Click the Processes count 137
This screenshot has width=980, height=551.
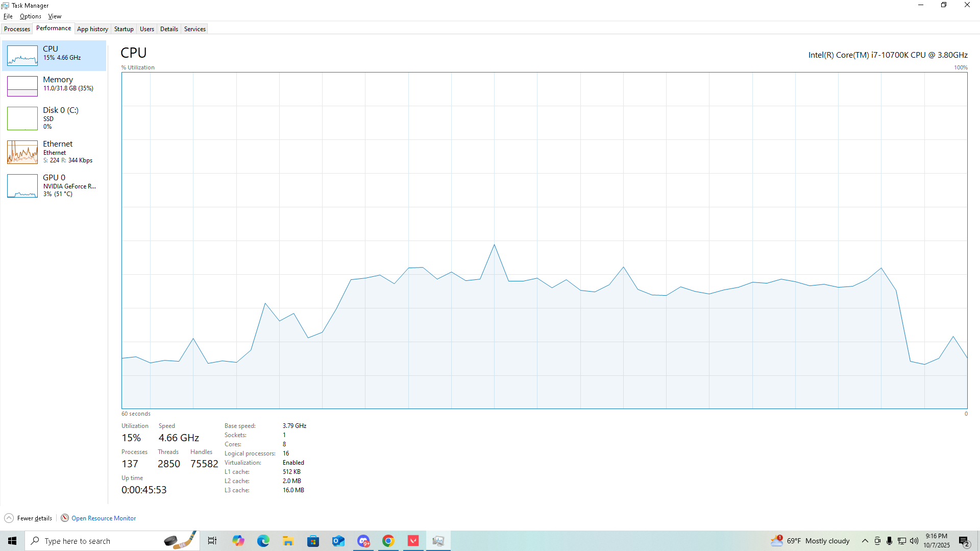tap(130, 464)
